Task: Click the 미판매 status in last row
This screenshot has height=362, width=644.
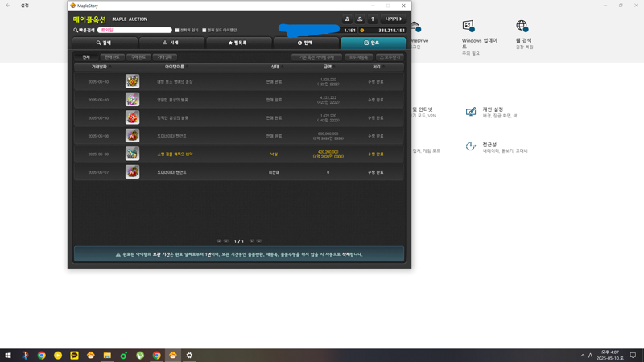Action: click(x=274, y=172)
